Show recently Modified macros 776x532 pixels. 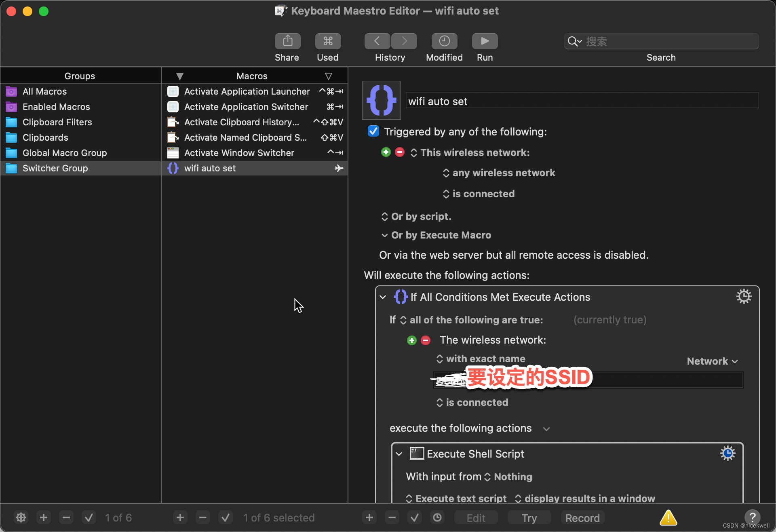coord(444,41)
